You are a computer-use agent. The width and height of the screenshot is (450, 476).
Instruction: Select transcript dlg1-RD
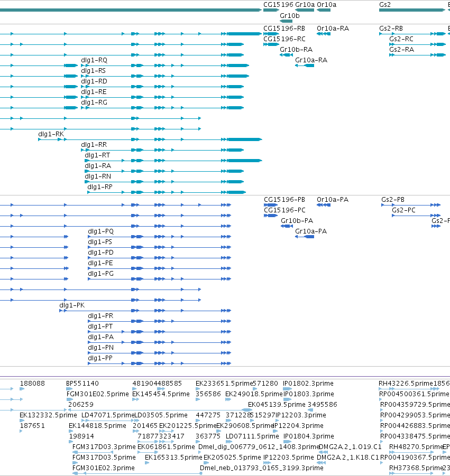point(94,81)
